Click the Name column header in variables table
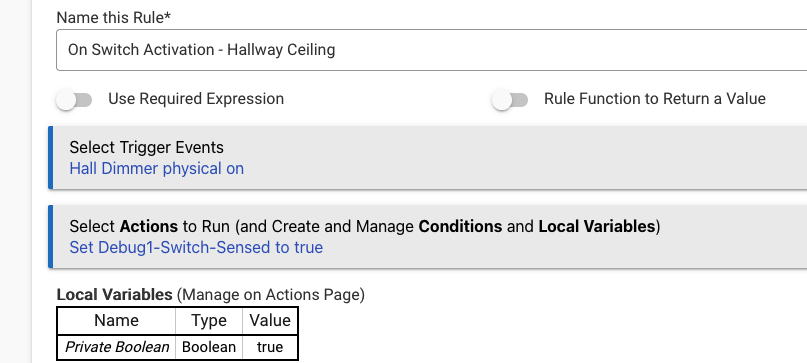 coord(116,321)
